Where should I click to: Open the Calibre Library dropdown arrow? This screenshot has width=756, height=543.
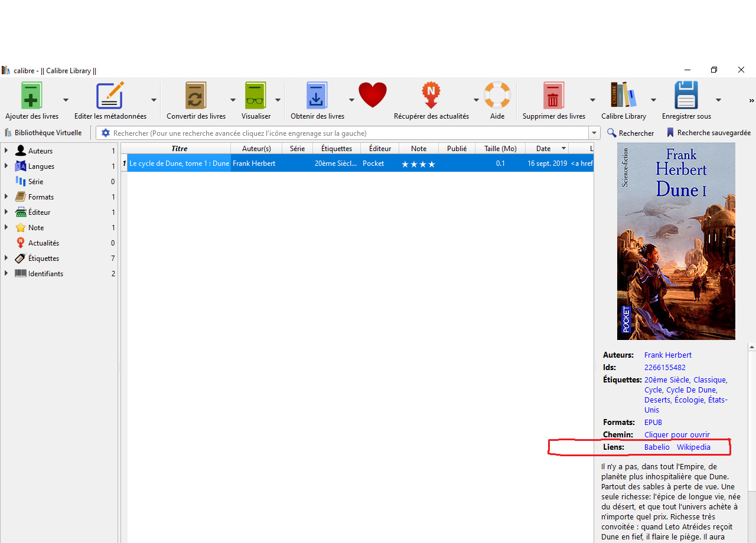[x=653, y=100]
